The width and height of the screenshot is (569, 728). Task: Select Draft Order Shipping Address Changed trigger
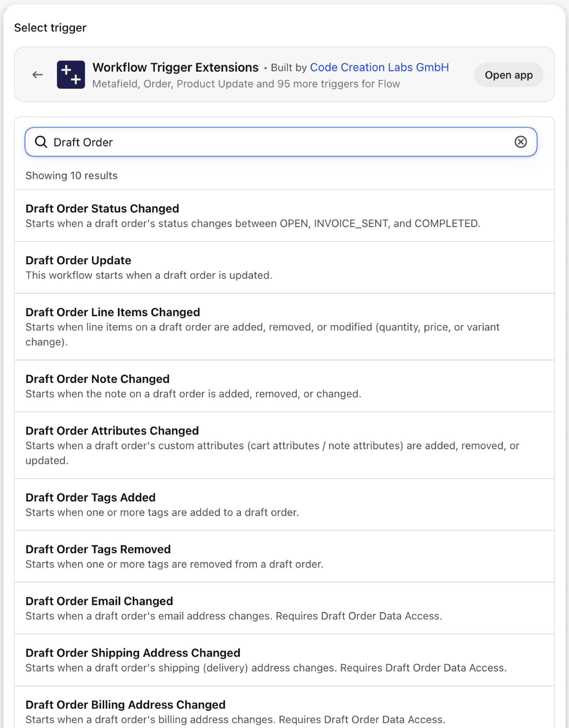284,660
